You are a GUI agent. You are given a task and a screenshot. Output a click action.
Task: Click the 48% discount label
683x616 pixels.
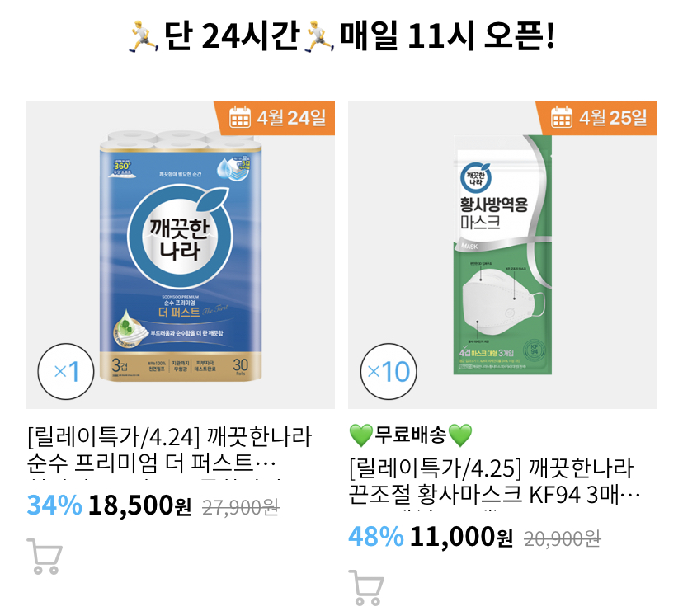pyautogui.click(x=376, y=537)
